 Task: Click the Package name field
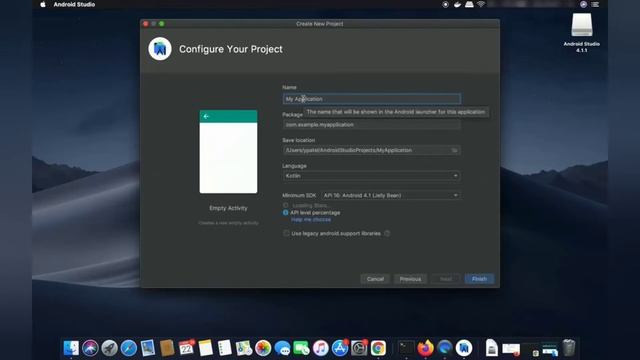[371, 124]
